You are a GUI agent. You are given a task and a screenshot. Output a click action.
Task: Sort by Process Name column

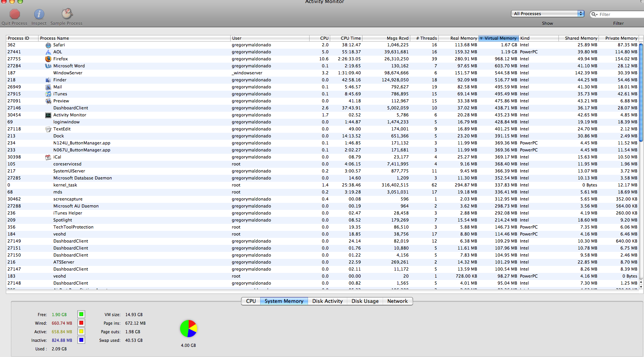pyautogui.click(x=134, y=38)
